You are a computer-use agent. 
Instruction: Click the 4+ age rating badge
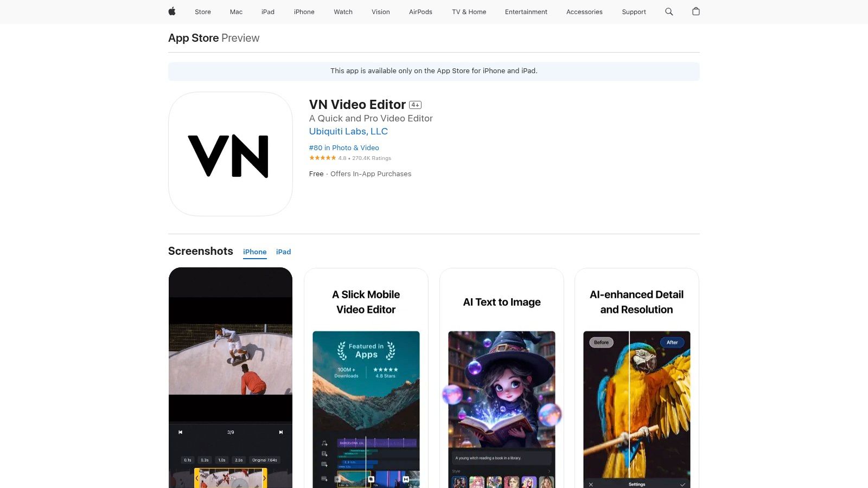click(415, 105)
